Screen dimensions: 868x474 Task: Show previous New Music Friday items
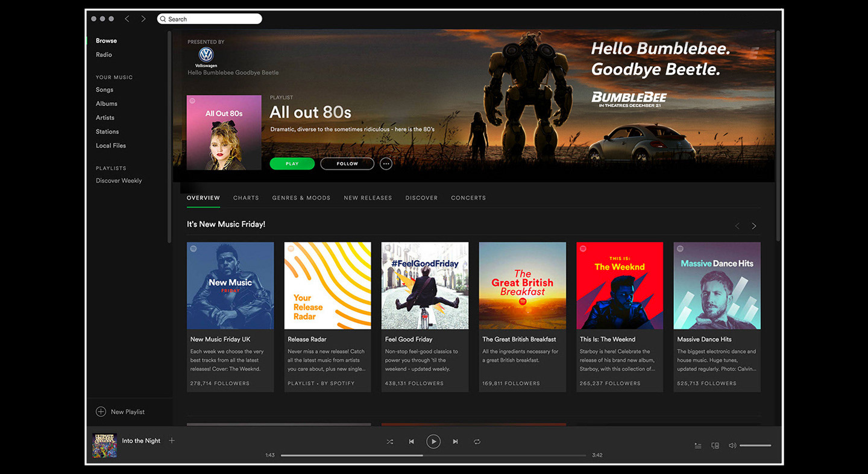click(x=737, y=226)
